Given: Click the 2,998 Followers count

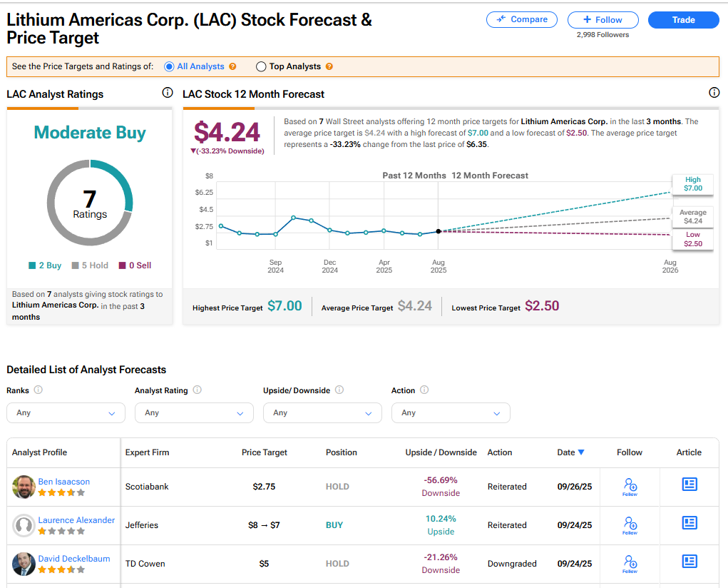Looking at the screenshot, I should click(x=603, y=35).
